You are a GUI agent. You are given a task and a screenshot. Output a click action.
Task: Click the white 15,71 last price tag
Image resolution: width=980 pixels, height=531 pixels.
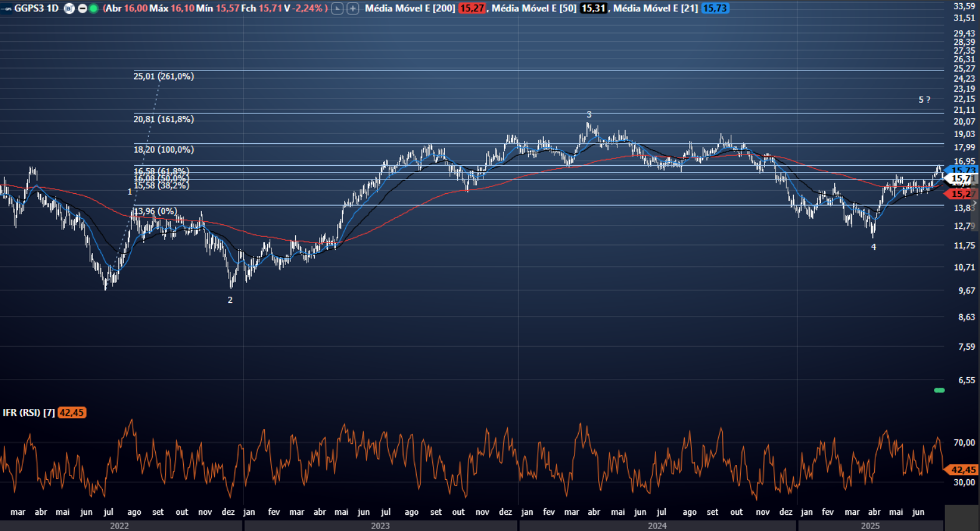point(961,179)
